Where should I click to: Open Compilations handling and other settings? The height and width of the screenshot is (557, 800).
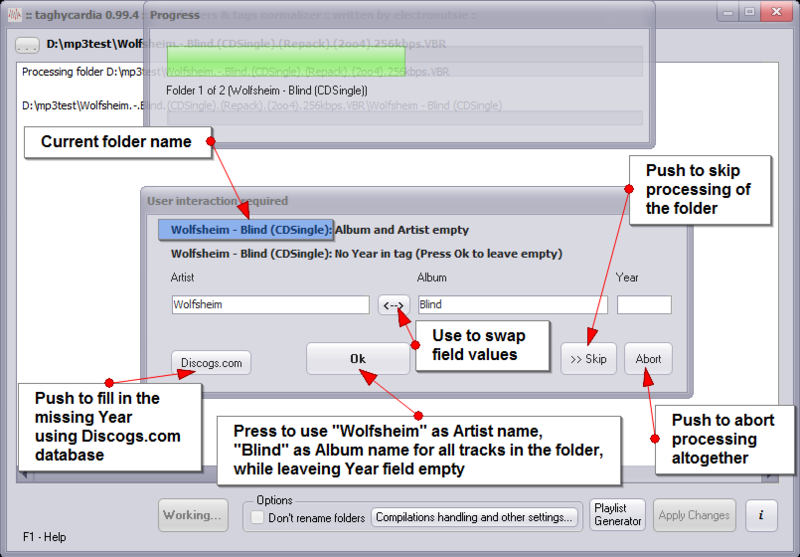(x=474, y=517)
